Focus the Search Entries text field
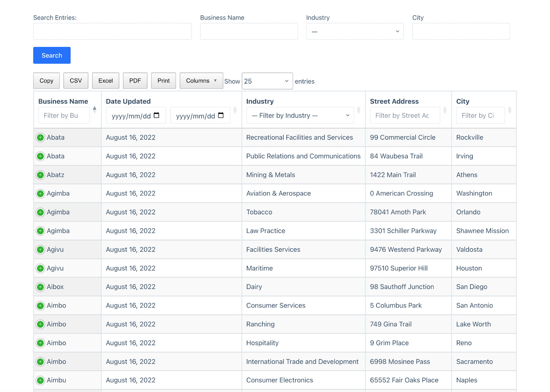The width and height of the screenshot is (550, 392). tap(112, 32)
